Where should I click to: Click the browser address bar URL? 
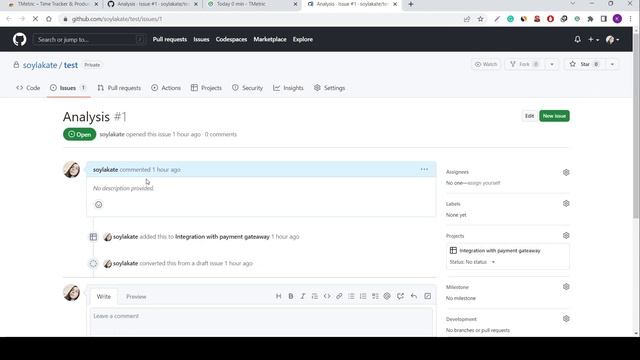point(117,19)
